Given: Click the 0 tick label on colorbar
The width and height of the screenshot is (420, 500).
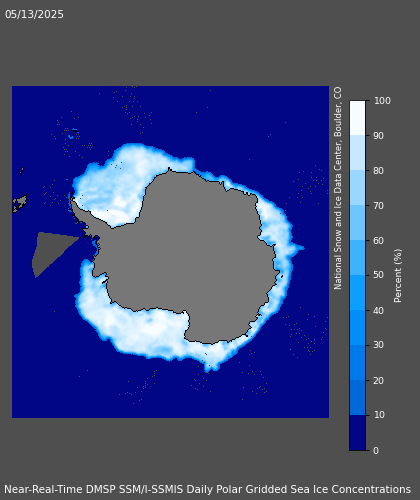Looking at the screenshot, I should [x=376, y=451].
